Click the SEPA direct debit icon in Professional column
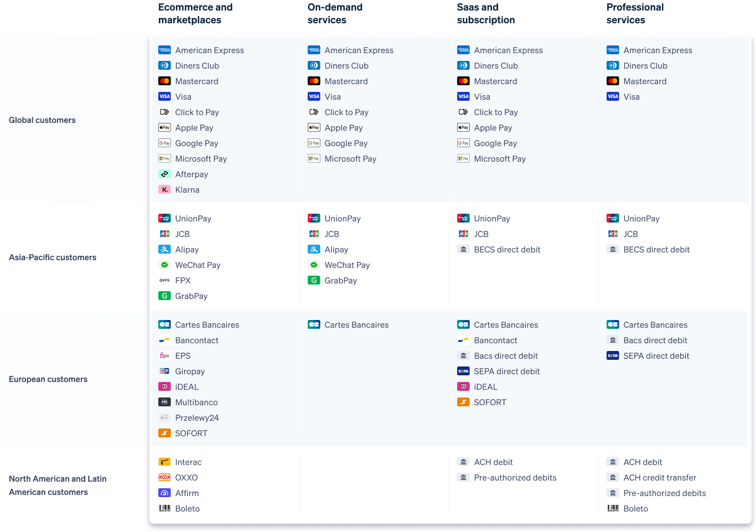Viewport: 756px width, 532px height. click(x=613, y=355)
